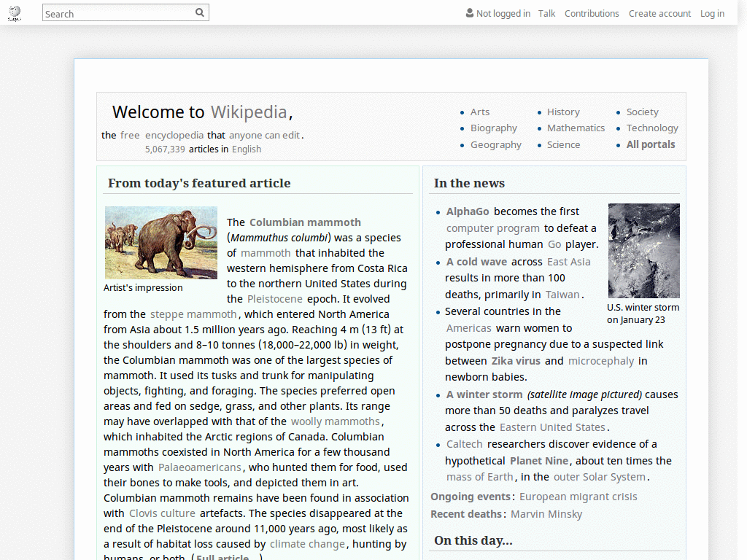Click the mammoth artist's impression image

(x=160, y=243)
